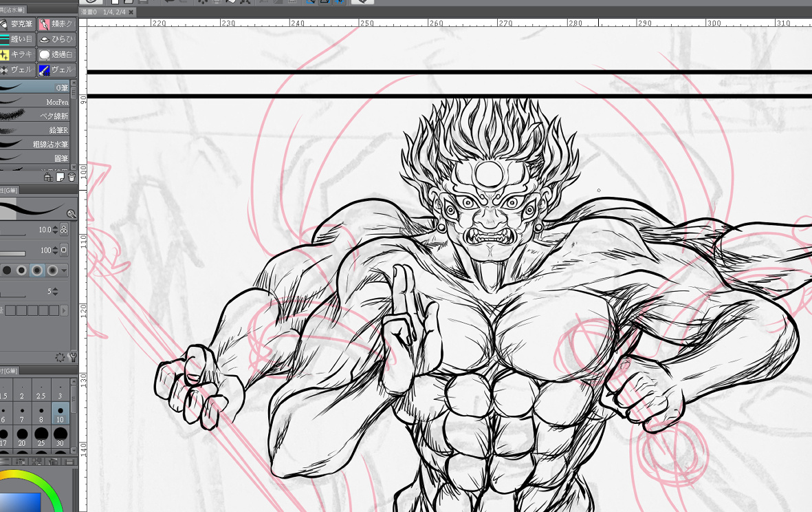
Task: Open the rightmost color history tab
Action: point(69,461)
